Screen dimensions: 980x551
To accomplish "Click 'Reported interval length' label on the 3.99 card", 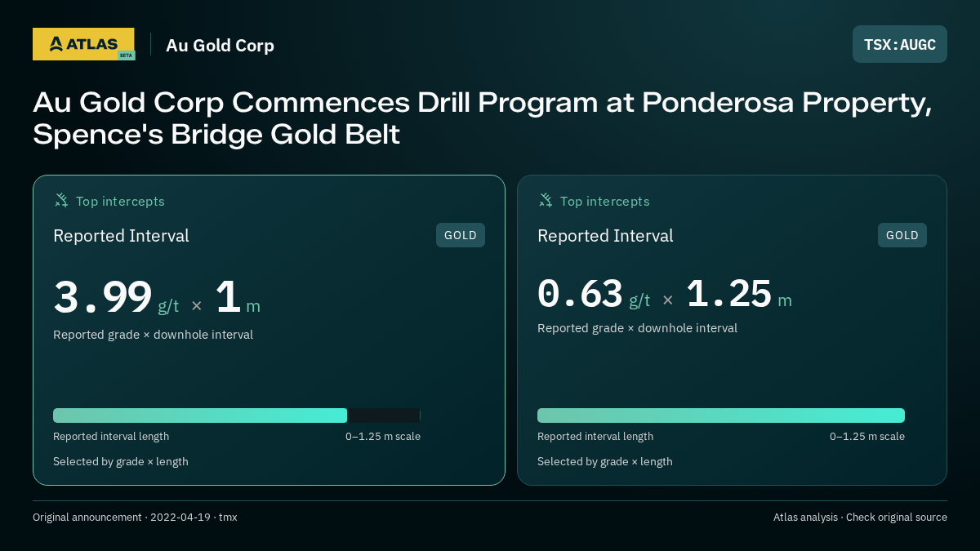I will point(111,437).
